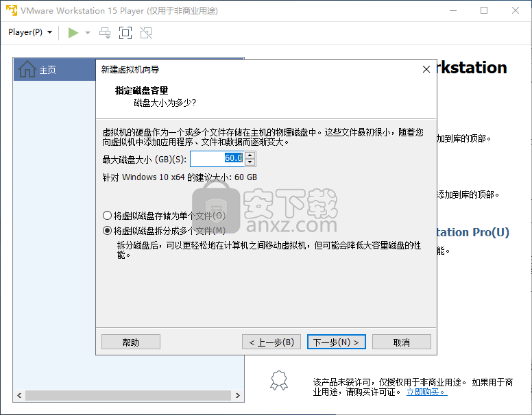532x415 pixels.
Task: Click the send Ctrl+Alt+Del toolbar icon
Action: point(105,33)
